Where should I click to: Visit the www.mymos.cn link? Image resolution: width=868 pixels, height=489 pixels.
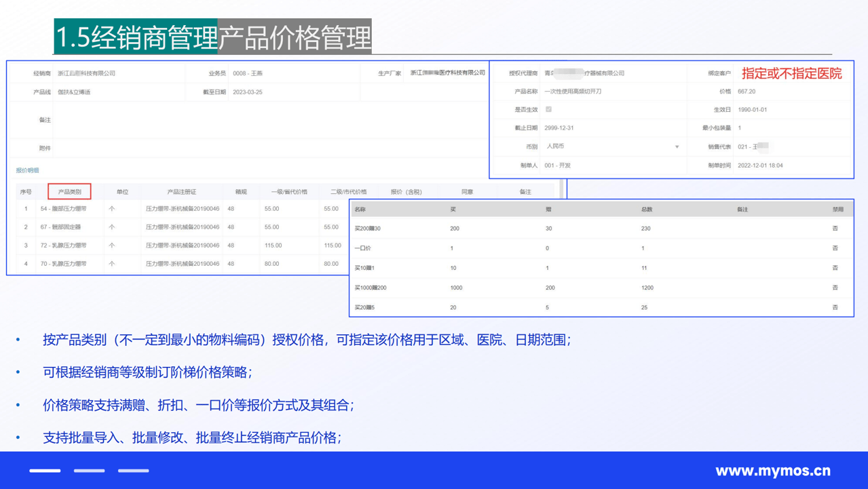tap(772, 471)
